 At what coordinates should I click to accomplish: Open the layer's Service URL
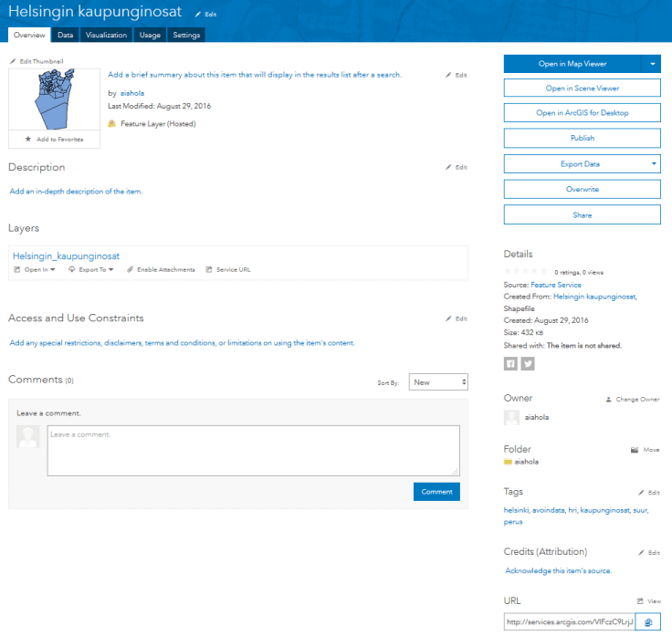(x=228, y=269)
